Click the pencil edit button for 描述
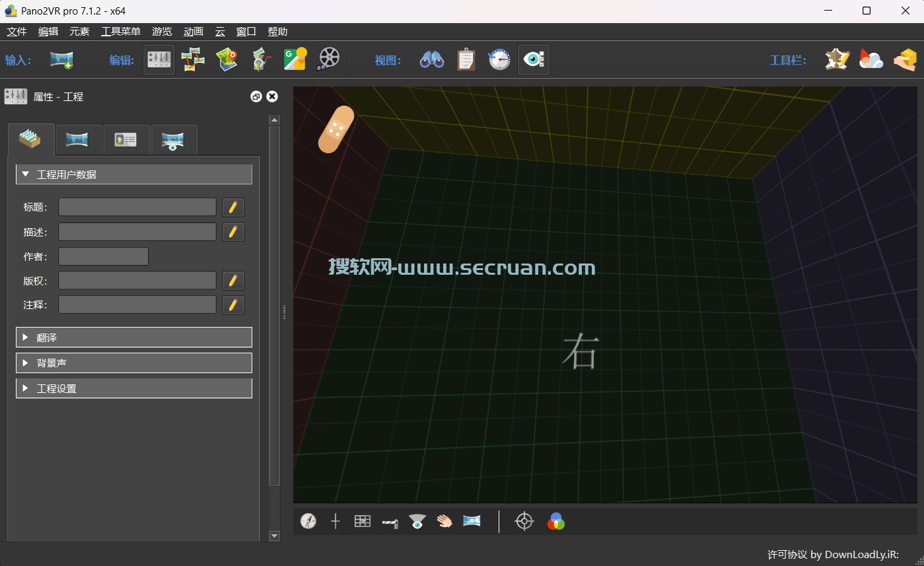924x566 pixels. pyautogui.click(x=233, y=232)
